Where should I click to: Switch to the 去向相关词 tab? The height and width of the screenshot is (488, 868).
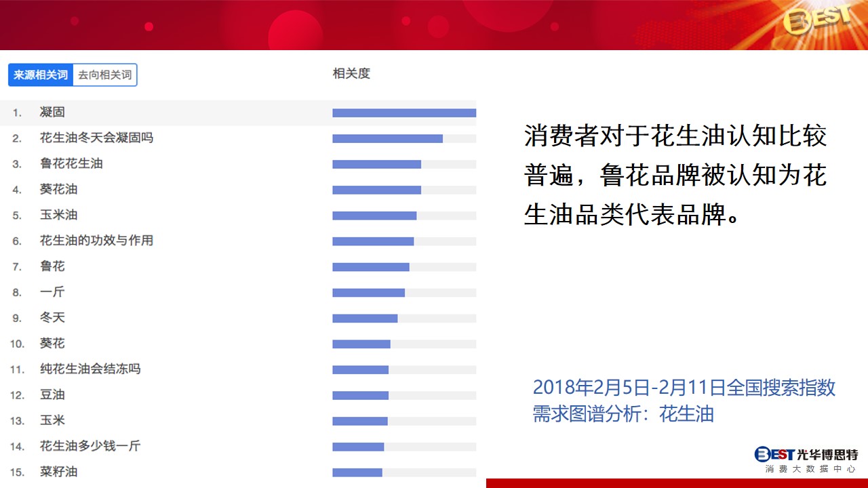click(105, 75)
